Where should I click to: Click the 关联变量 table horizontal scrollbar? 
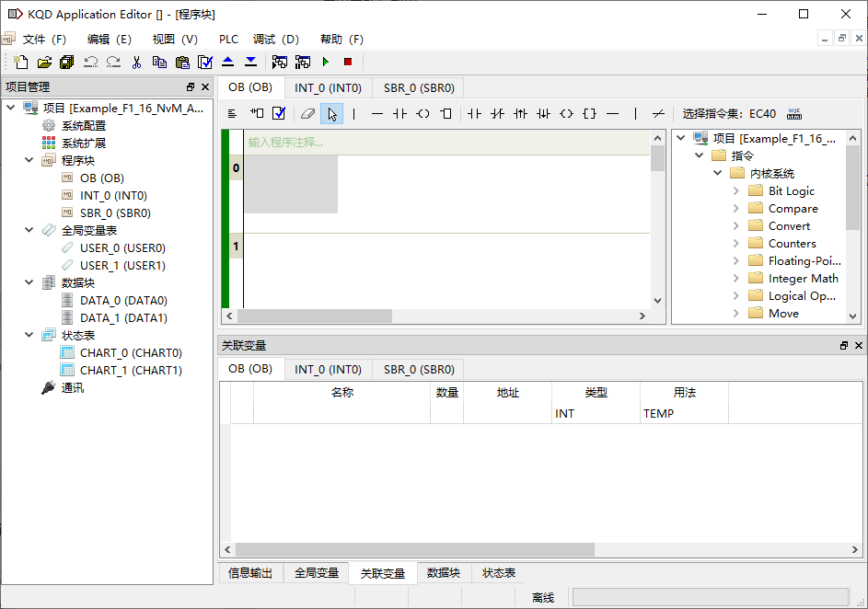click(x=414, y=549)
